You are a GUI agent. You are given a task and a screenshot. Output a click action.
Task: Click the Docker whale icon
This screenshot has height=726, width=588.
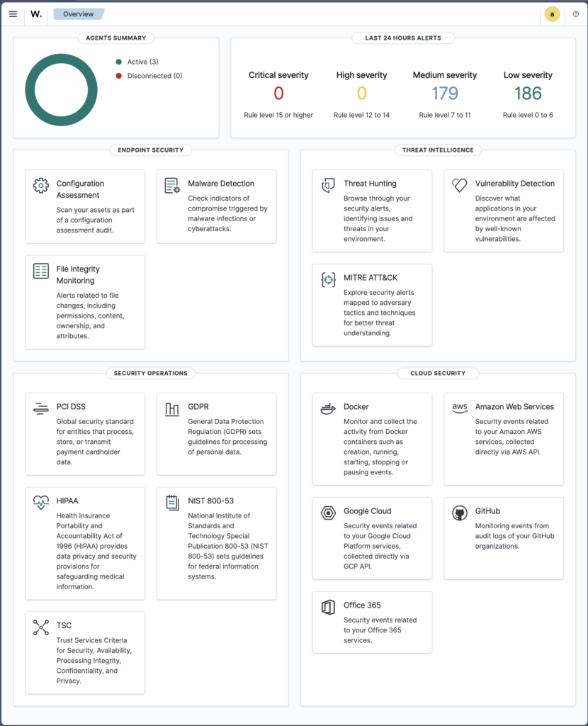pyautogui.click(x=328, y=408)
